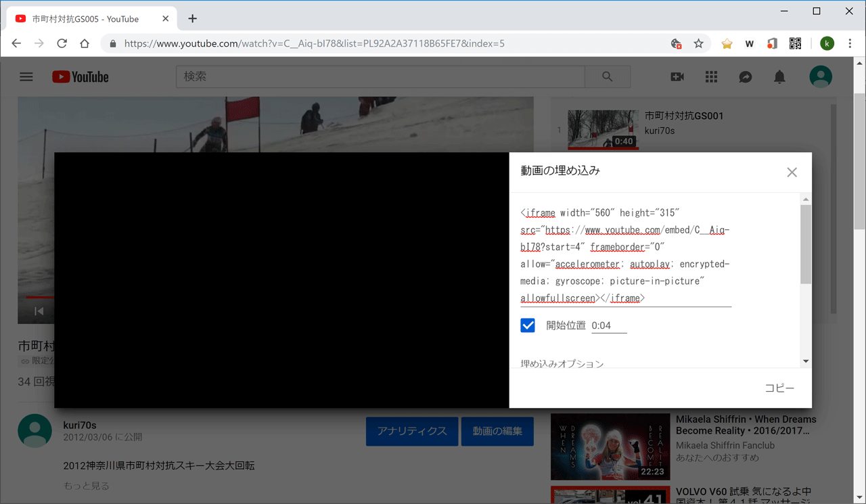Open the browser home page
Image resolution: width=866 pixels, height=504 pixels.
click(x=85, y=43)
